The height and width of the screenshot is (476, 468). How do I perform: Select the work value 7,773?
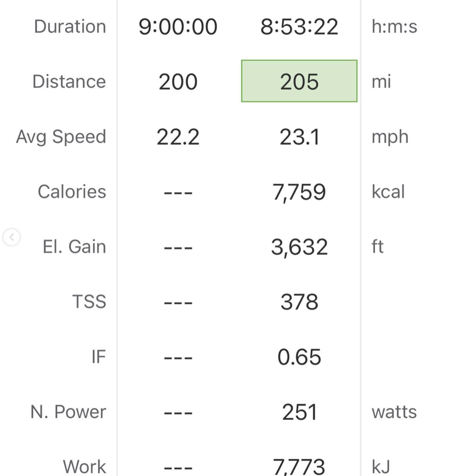[299, 467]
